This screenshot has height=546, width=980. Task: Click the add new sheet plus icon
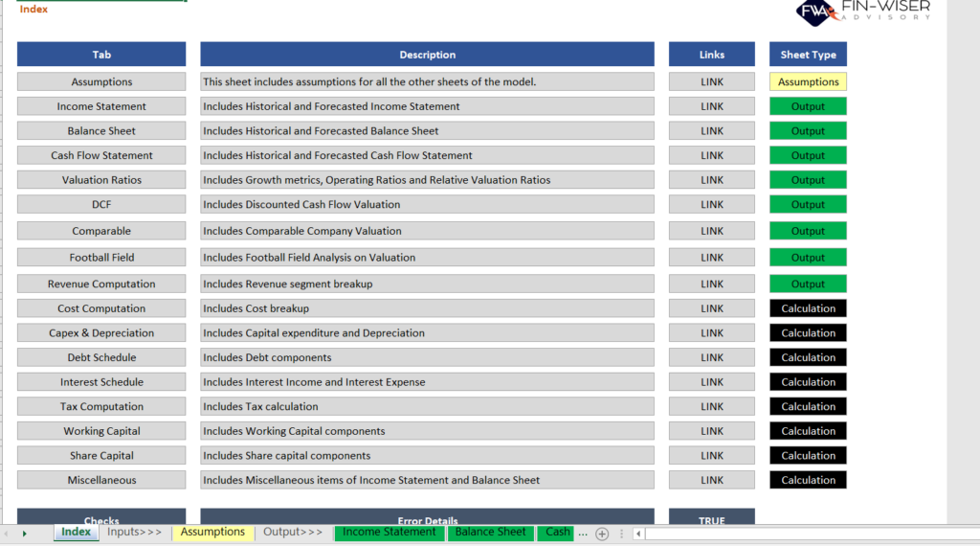pos(602,534)
